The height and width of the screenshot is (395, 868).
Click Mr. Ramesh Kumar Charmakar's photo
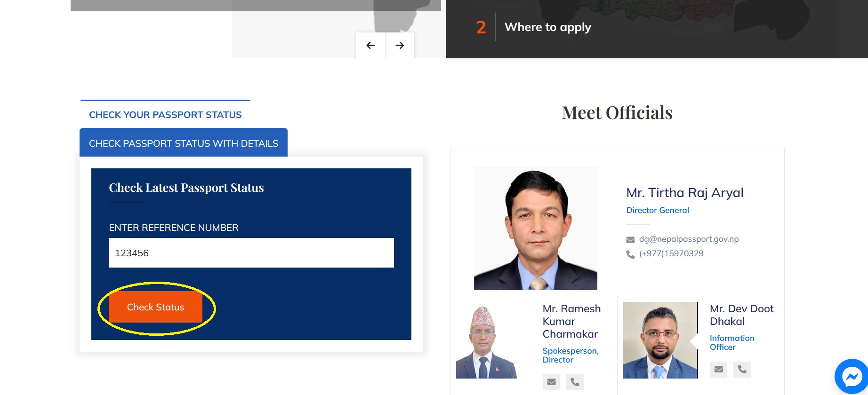click(487, 342)
